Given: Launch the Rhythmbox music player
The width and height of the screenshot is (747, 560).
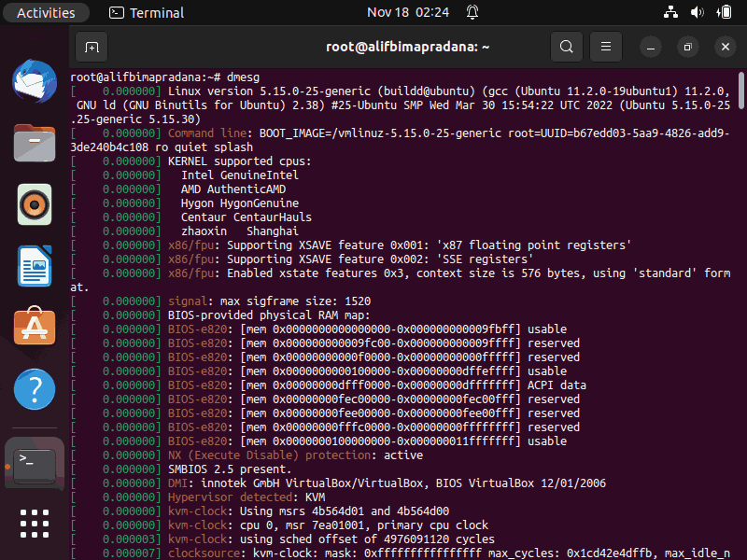Looking at the screenshot, I should click(35, 204).
